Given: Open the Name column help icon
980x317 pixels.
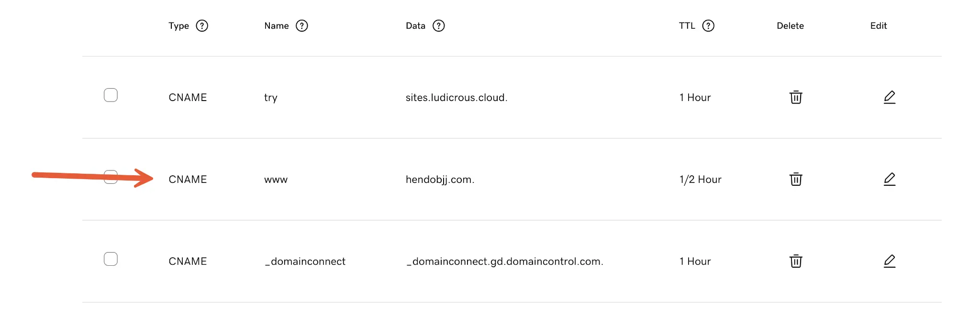Looking at the screenshot, I should tap(302, 26).
